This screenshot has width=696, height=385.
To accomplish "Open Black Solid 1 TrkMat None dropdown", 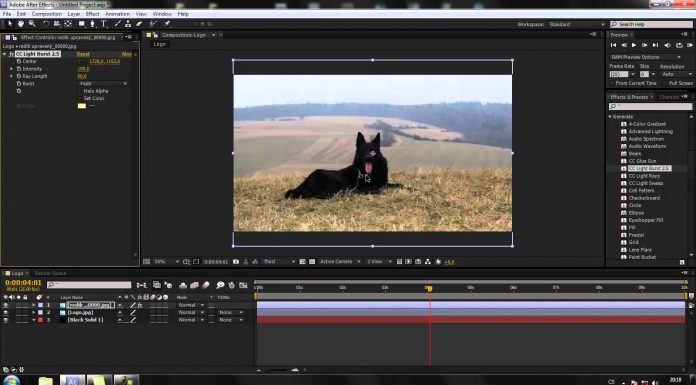I will pyautogui.click(x=231, y=320).
